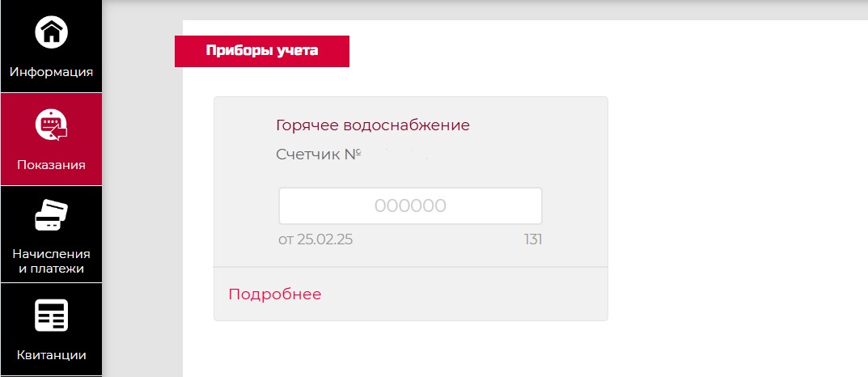Click the house icon for Информация

[51, 32]
